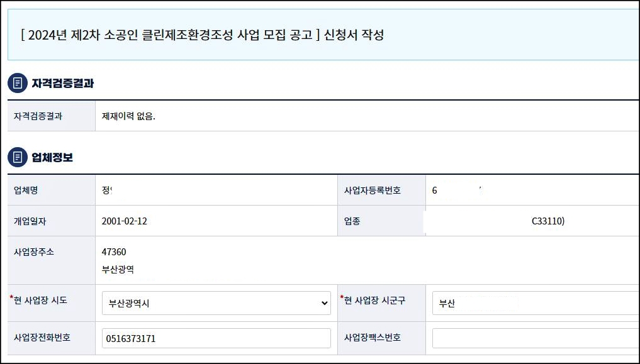
Task: Click the dropdown arrow next to 부산광역시
Action: [x=324, y=303]
